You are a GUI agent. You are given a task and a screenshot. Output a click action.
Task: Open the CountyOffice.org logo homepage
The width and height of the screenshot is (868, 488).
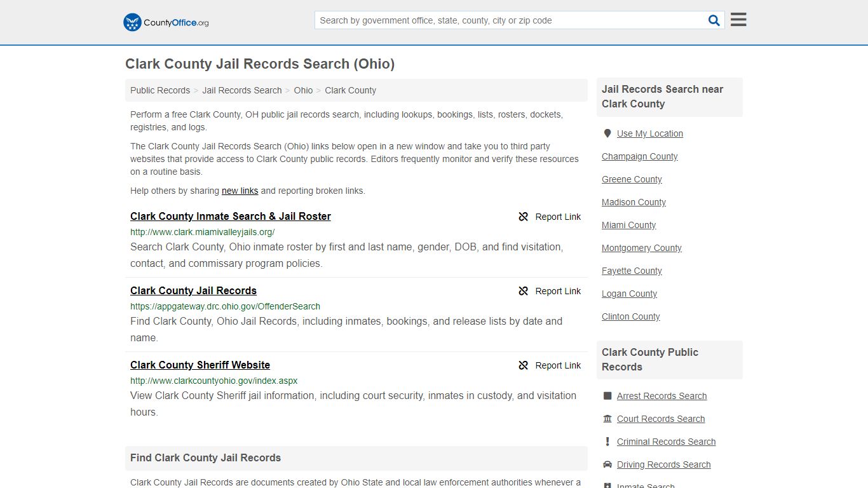[166, 22]
